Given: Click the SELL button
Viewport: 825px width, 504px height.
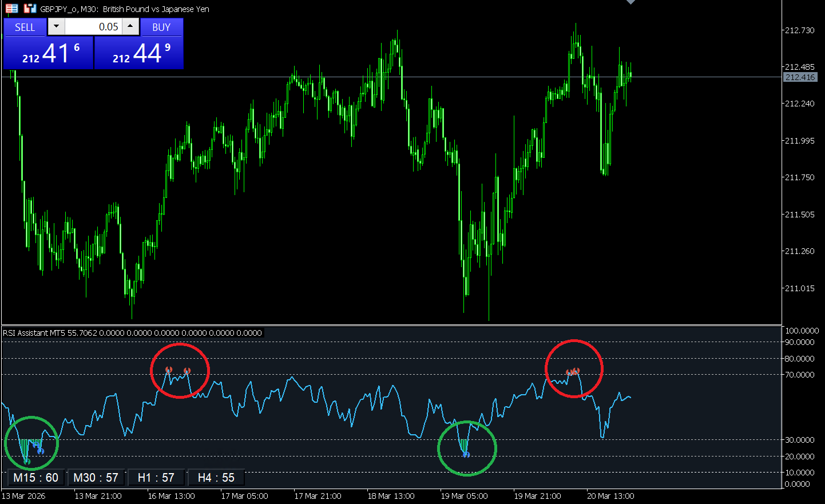Looking at the screenshot, I should (25, 27).
